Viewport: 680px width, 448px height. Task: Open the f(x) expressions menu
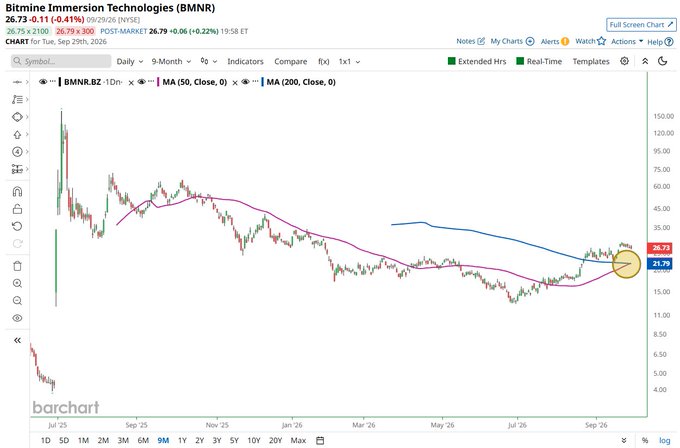tap(324, 62)
